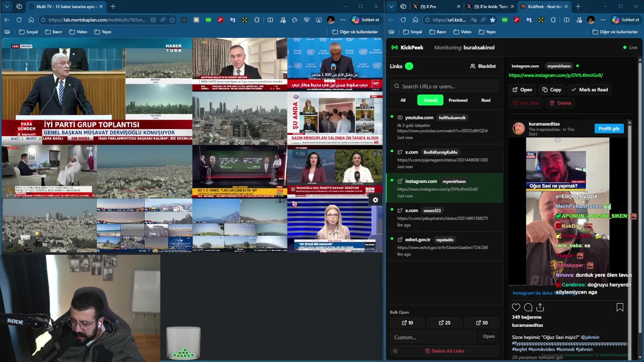The width and height of the screenshot is (644, 362).
Task: Reload the KickPeek page
Action: (x=403, y=20)
